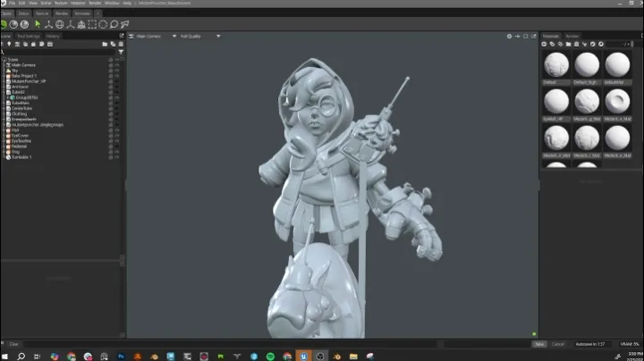Screen dimensions: 644x361
Task: Pop out the scene panel
Action: coord(122,36)
